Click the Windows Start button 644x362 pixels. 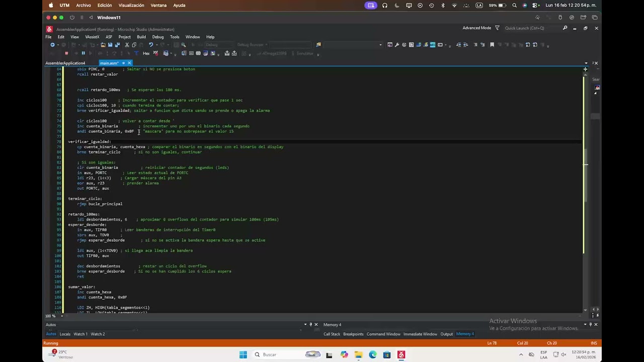click(x=243, y=354)
